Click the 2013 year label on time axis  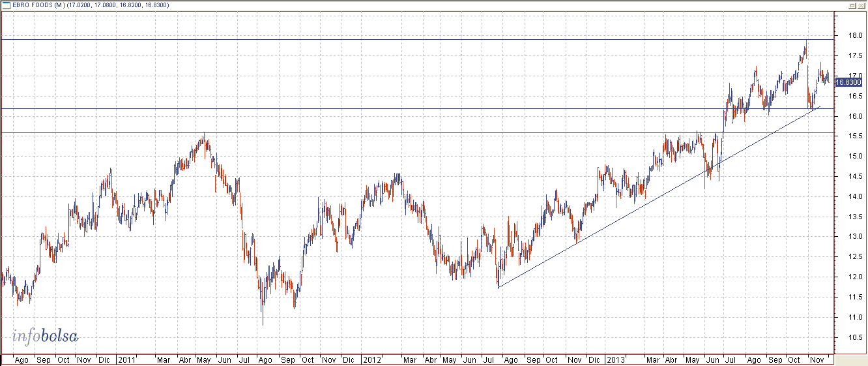pos(616,360)
